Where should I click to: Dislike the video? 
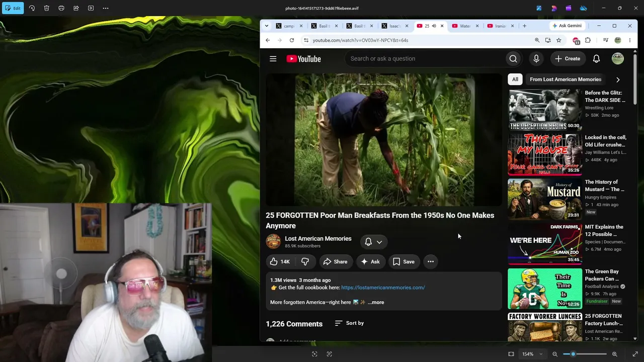[x=305, y=261]
